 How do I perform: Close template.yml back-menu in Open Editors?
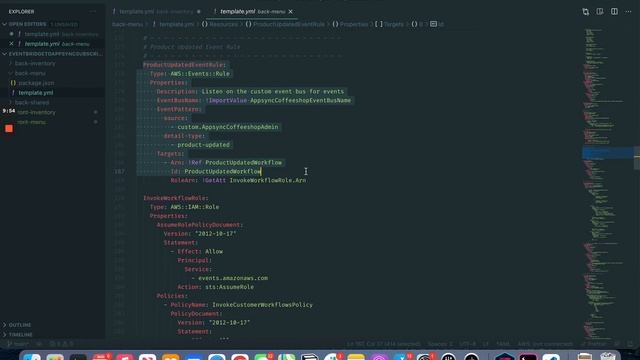coord(11,44)
